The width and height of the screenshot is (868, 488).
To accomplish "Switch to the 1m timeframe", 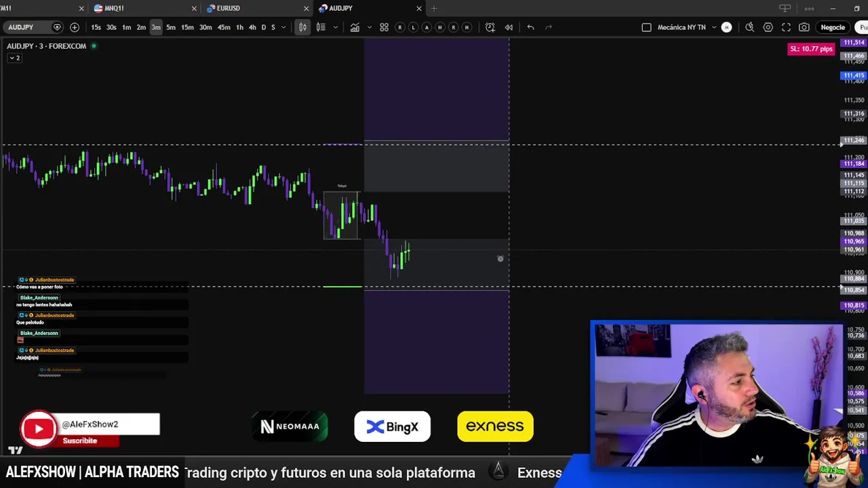I will pos(126,27).
